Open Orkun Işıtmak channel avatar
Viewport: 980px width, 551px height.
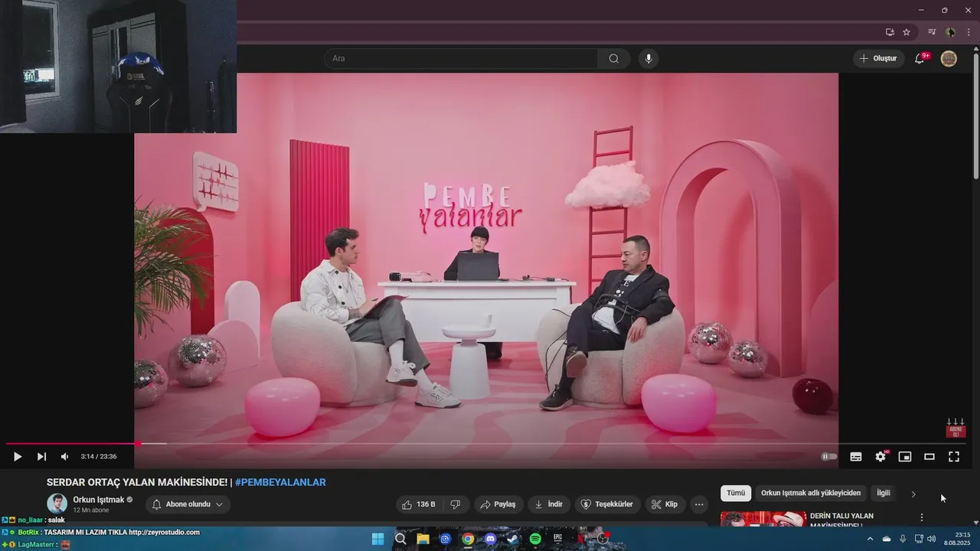tap(57, 504)
